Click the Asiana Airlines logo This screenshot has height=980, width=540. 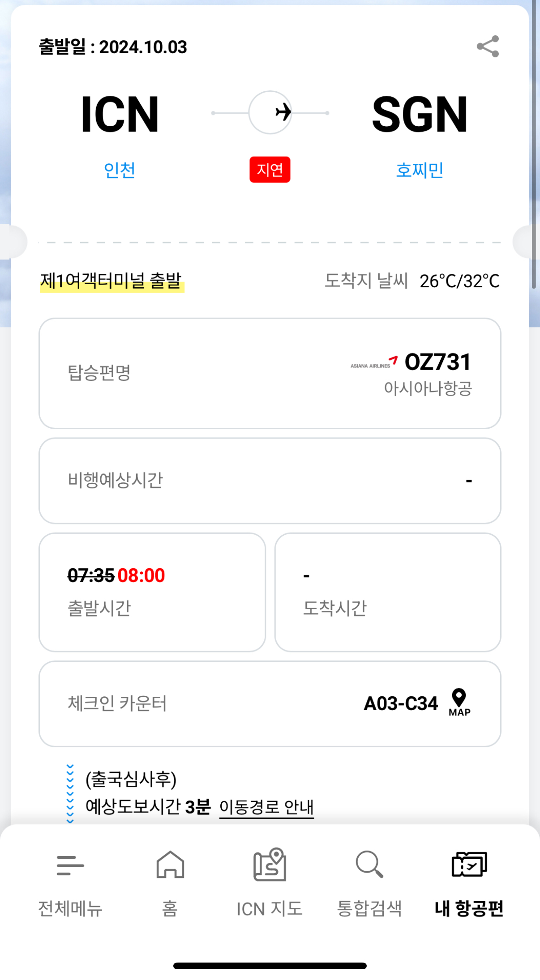click(x=374, y=363)
